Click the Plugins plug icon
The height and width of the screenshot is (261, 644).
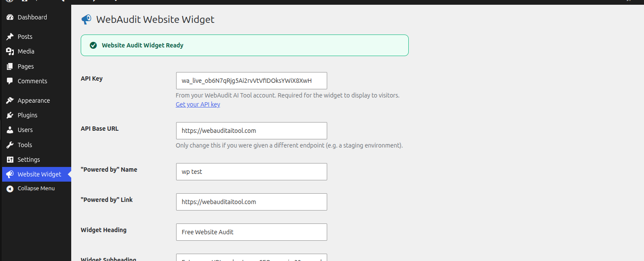tap(10, 115)
